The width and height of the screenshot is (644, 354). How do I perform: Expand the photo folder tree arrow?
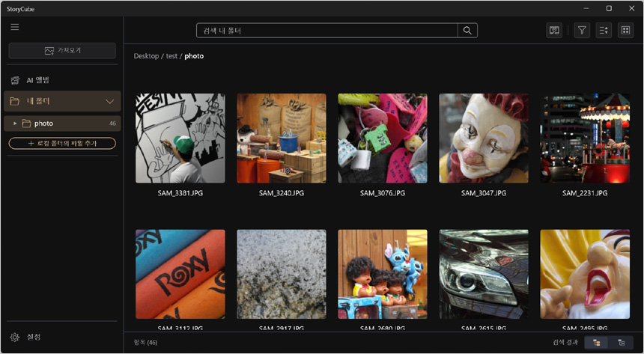pos(15,123)
